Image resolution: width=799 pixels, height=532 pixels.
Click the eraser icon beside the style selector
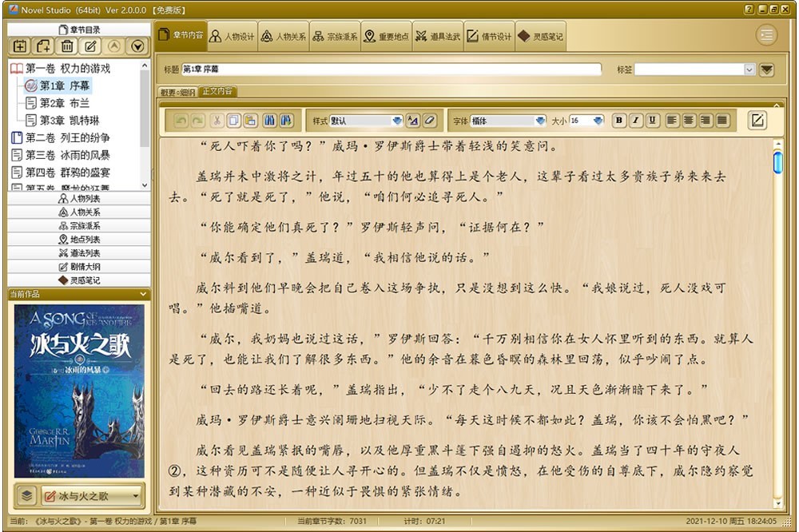[x=429, y=118]
